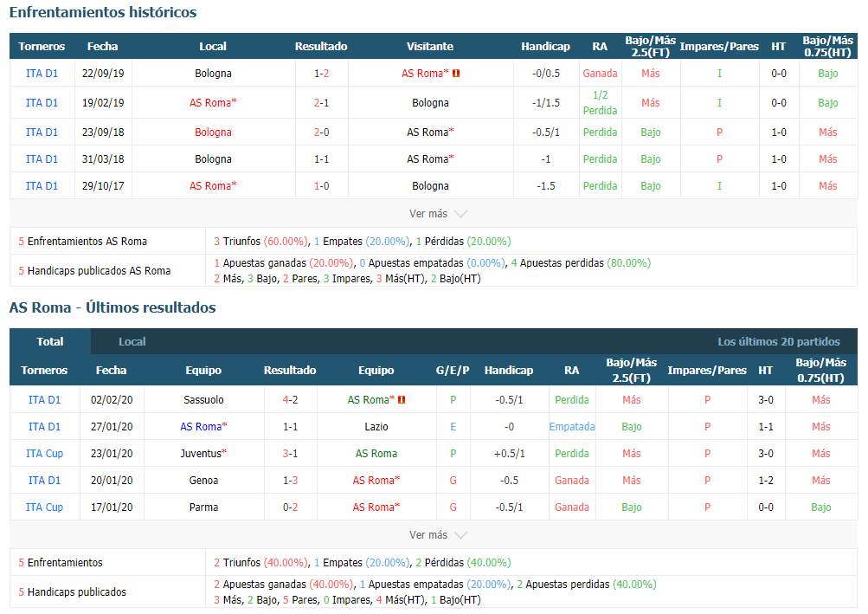Open ITA D1 link for 19/02/19 match
Screen dimensions: 868x614
click(42, 102)
